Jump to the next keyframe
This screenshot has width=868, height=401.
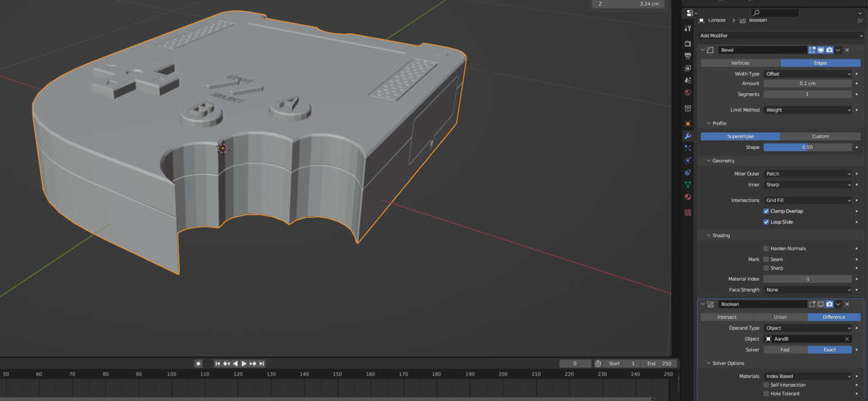pyautogui.click(x=253, y=364)
